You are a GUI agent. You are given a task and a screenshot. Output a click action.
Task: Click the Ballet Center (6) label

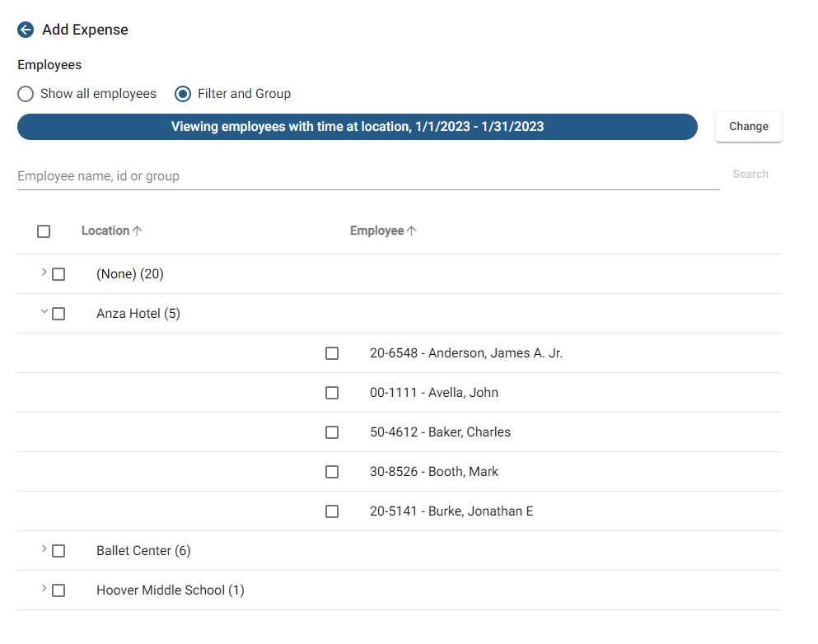tap(143, 551)
